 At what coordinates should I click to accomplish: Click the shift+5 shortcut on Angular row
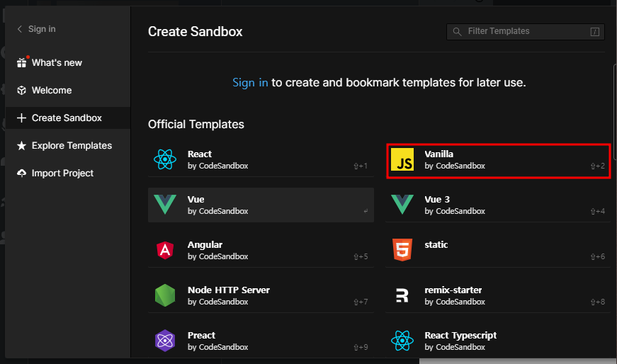(361, 256)
